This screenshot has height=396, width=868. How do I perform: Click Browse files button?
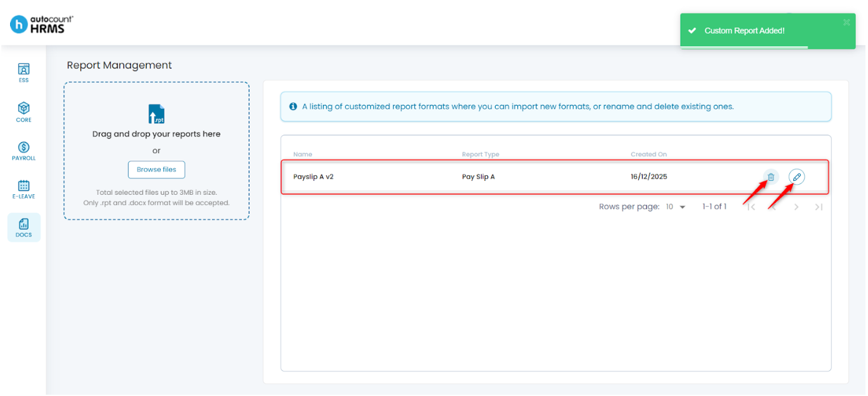coord(156,170)
